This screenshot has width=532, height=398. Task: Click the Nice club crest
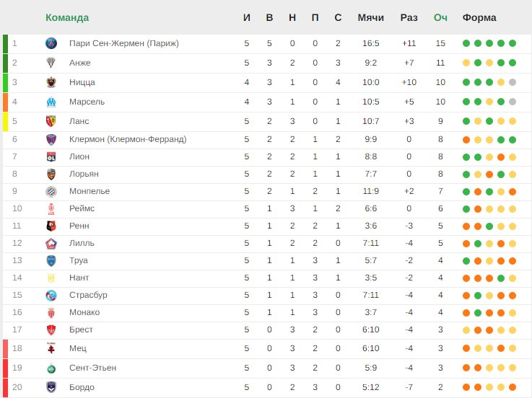[51, 82]
